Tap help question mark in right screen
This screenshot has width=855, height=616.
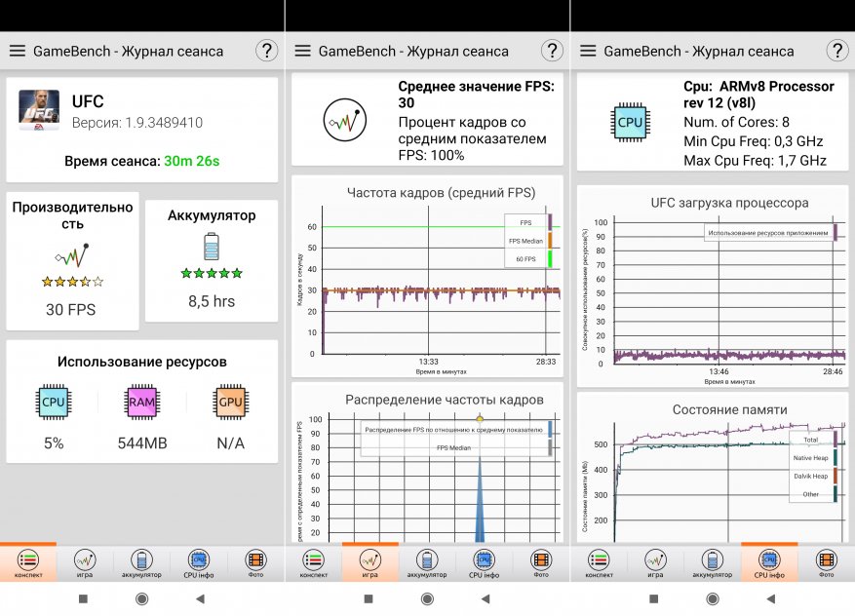[x=837, y=50]
